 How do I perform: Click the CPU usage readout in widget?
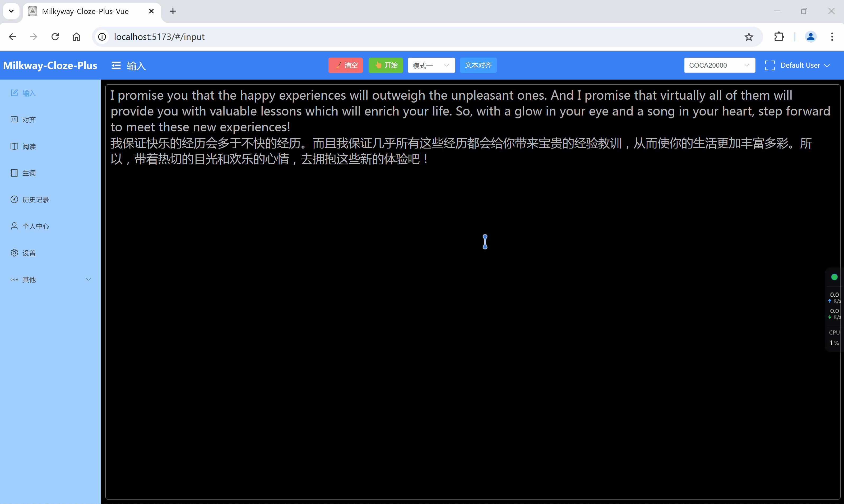(x=834, y=337)
